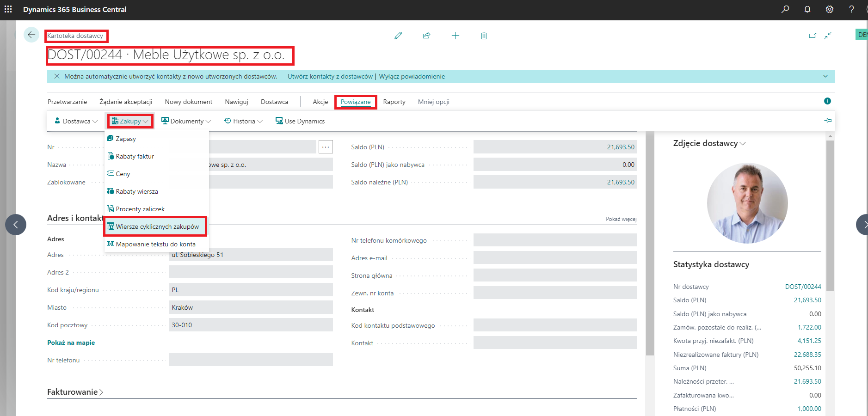868x416 pixels.
Task: Expand the Dokumenty dropdown
Action: click(x=186, y=121)
